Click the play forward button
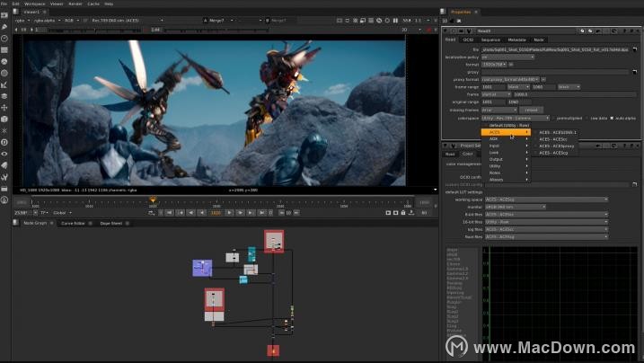Viewport: 644px width, 363px height. coord(230,213)
